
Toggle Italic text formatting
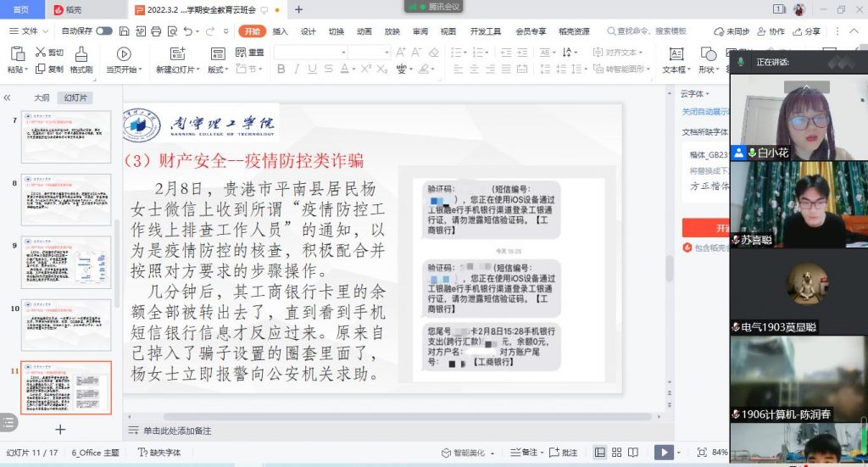point(296,69)
